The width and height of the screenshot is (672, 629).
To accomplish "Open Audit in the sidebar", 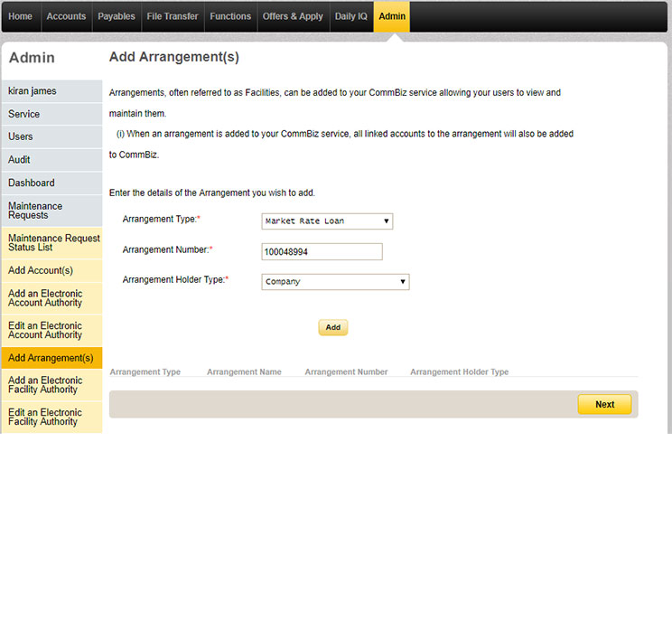I will click(x=51, y=160).
